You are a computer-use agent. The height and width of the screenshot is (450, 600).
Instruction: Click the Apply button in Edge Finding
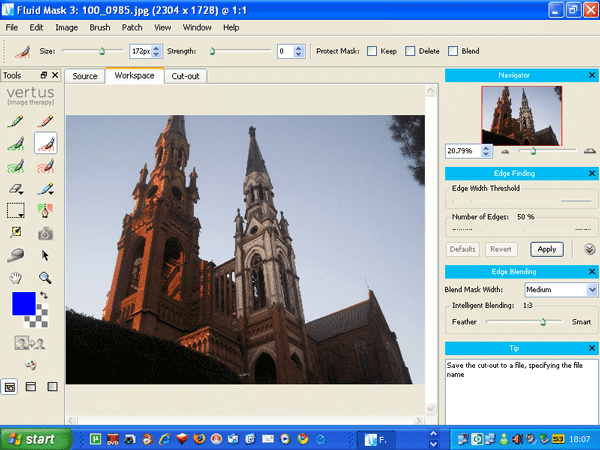(547, 249)
